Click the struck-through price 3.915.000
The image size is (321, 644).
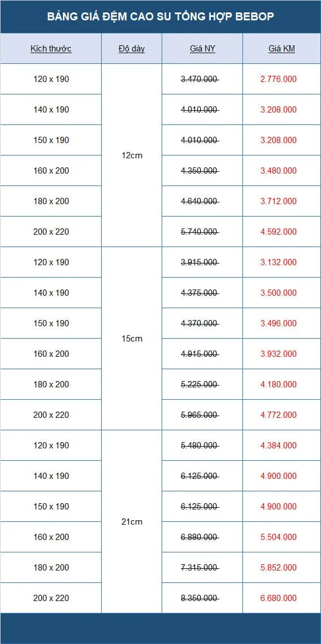point(199,262)
